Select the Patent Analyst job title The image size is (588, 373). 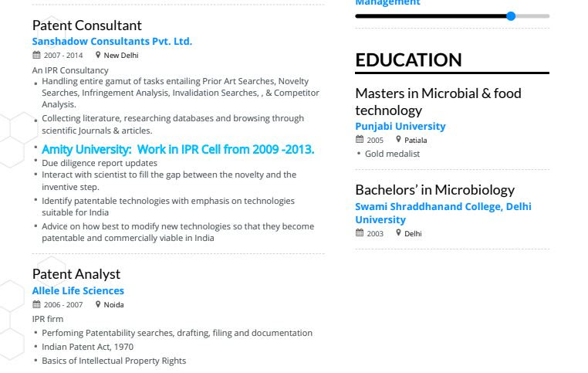[76, 274]
